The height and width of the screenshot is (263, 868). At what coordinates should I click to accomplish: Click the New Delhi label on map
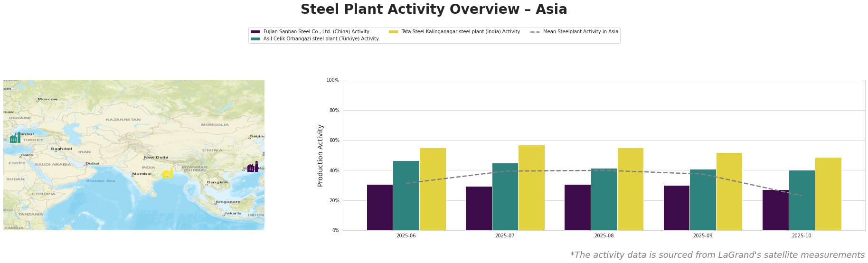156,158
